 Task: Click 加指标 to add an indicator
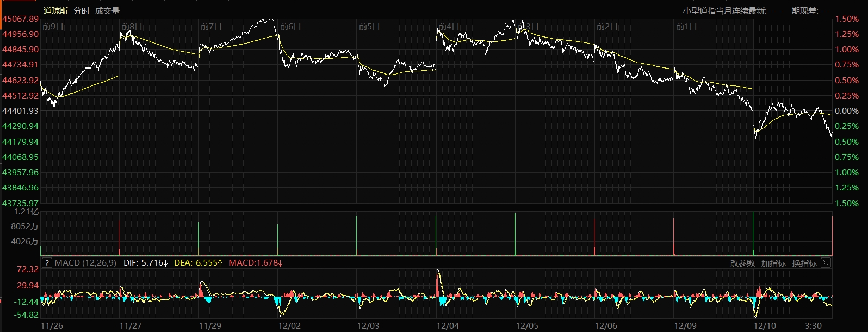click(773, 263)
